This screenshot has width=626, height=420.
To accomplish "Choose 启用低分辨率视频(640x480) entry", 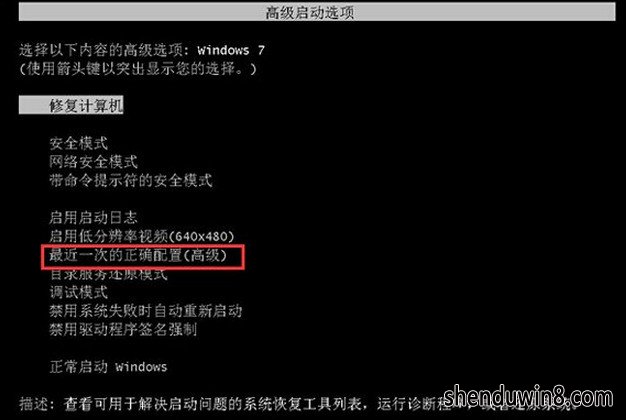I will pyautogui.click(x=142, y=236).
